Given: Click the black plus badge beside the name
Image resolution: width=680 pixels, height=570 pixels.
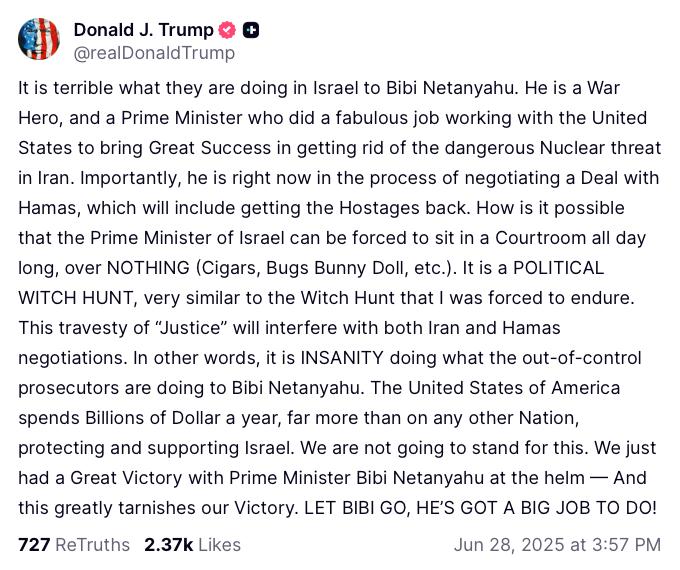Looking at the screenshot, I should click(x=251, y=30).
